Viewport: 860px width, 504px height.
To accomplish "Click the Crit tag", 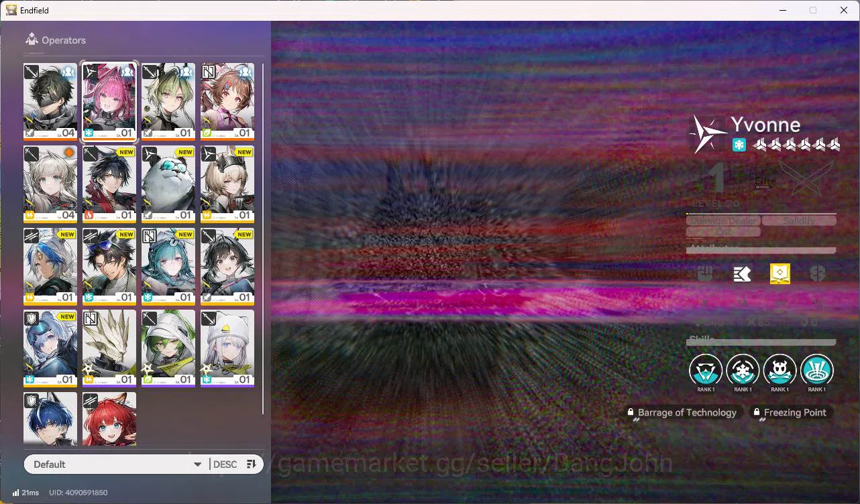I will (x=723, y=232).
